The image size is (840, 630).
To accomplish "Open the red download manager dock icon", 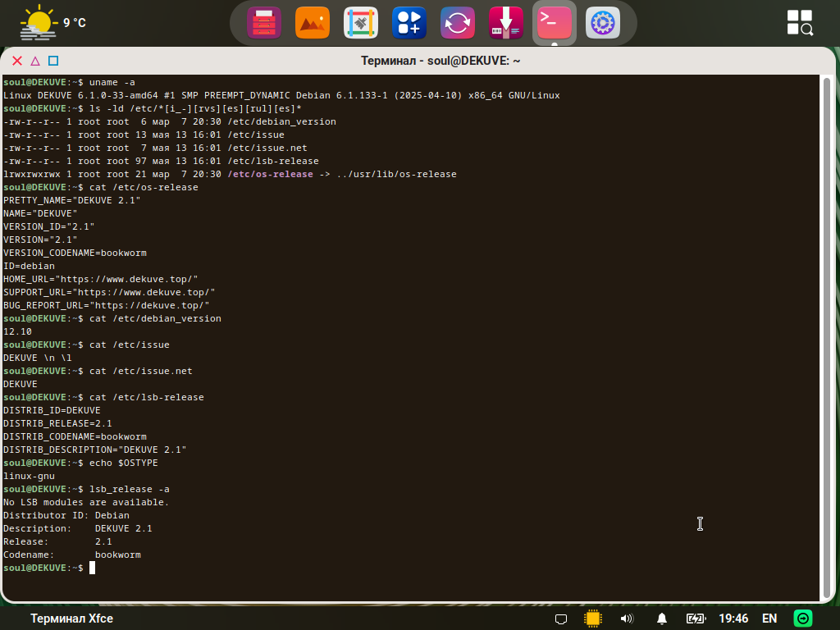I will click(x=505, y=22).
